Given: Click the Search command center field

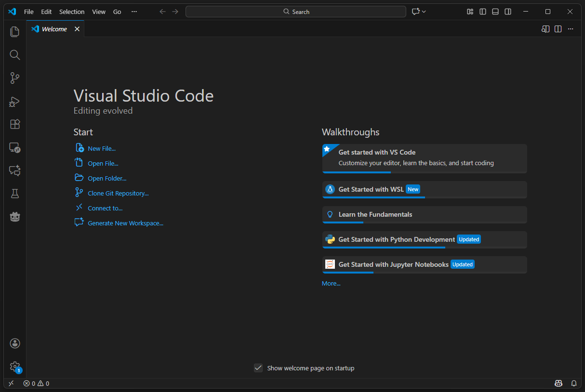Looking at the screenshot, I should (x=295, y=11).
